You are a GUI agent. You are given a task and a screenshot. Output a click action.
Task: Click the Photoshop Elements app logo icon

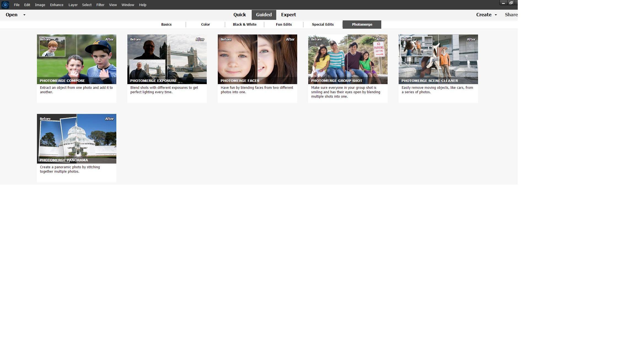point(5,5)
